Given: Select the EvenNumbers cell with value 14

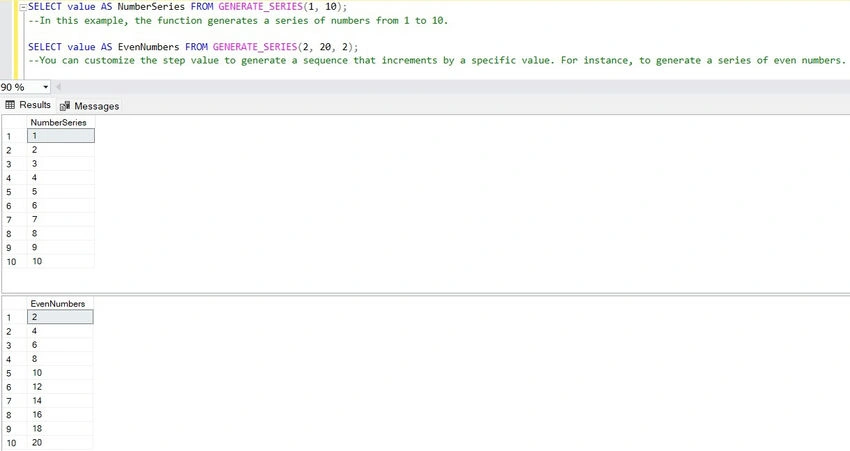Looking at the screenshot, I should [x=60, y=401].
